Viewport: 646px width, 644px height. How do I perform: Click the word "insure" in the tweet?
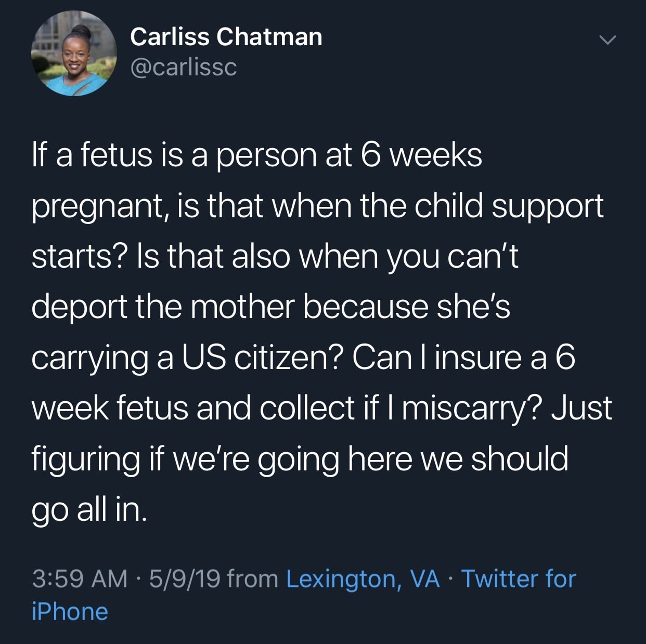coord(477,358)
